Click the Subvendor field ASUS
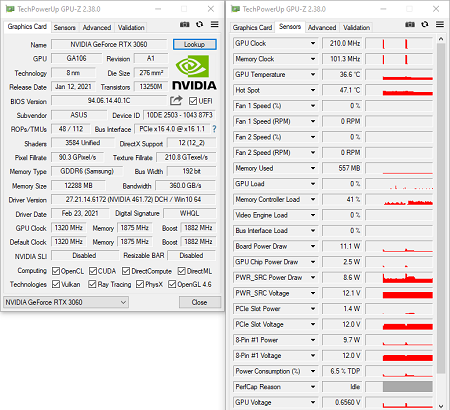 pyautogui.click(x=79, y=115)
